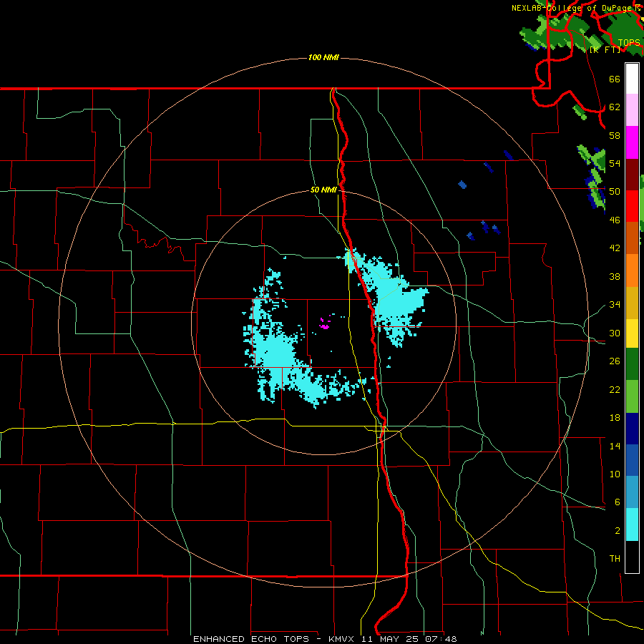The width and height of the screenshot is (644, 644).
Task: Click the dark red legend color segment
Action: coord(632,174)
